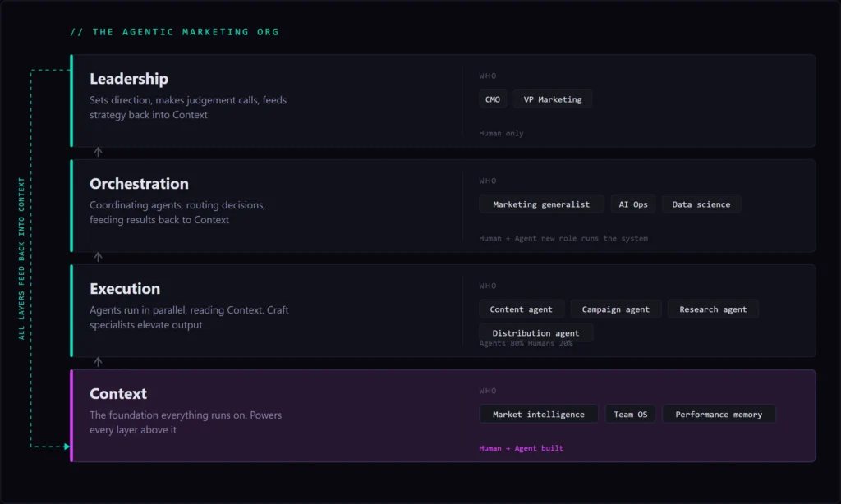841x504 pixels.
Task: Click the Leadership heading
Action: (x=129, y=79)
